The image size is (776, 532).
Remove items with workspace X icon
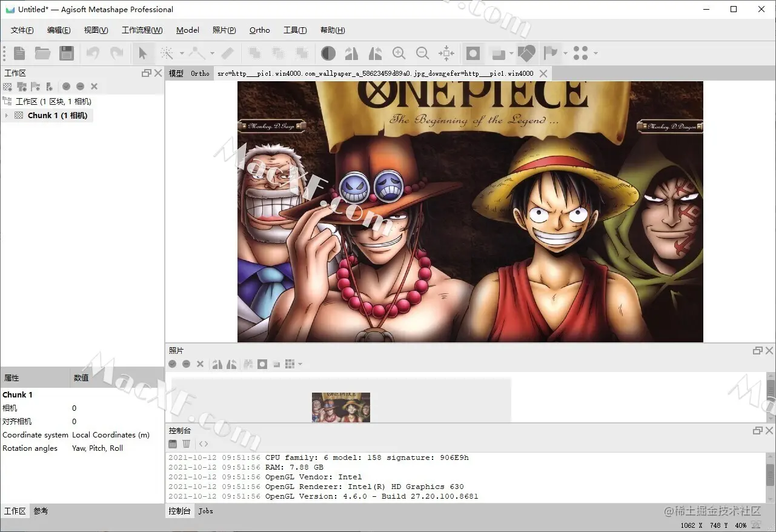point(94,87)
